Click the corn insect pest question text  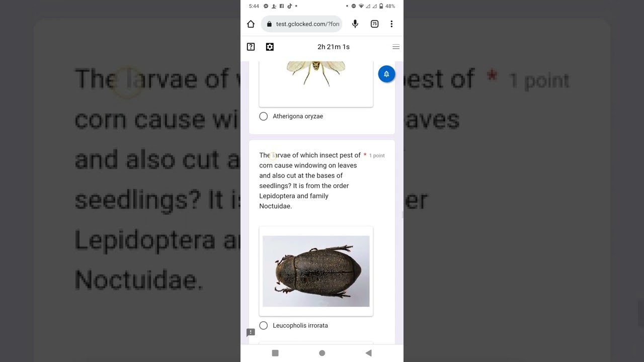click(x=310, y=180)
